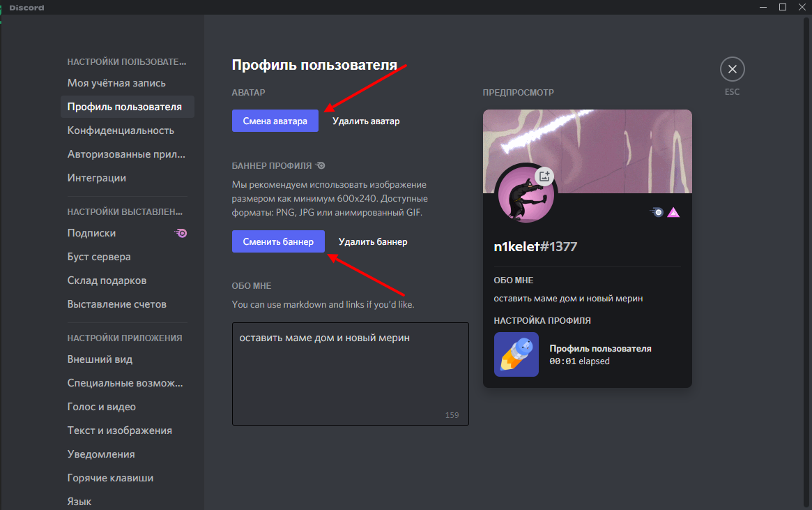Focus the Обо мне text area
The height and width of the screenshot is (510, 812).
pos(350,374)
